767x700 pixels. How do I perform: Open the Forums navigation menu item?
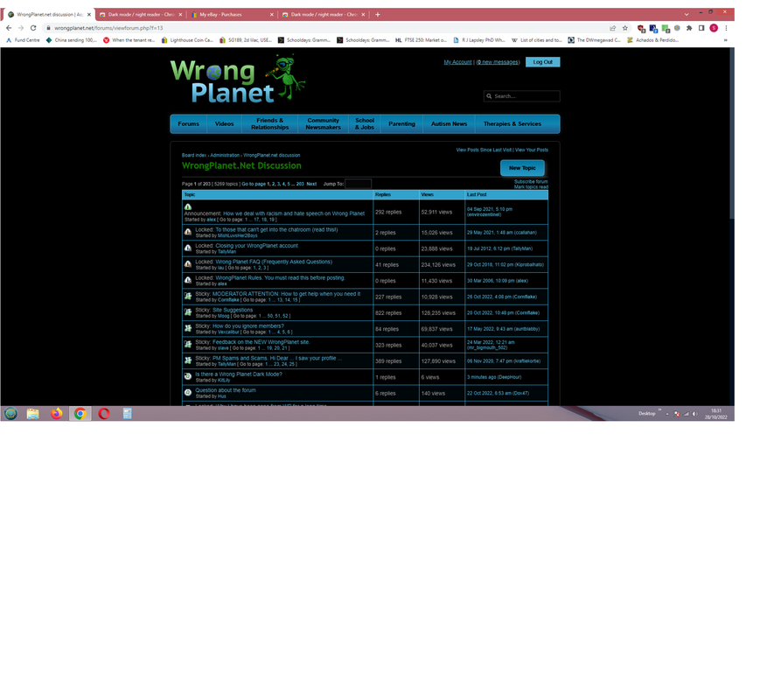[x=188, y=124]
